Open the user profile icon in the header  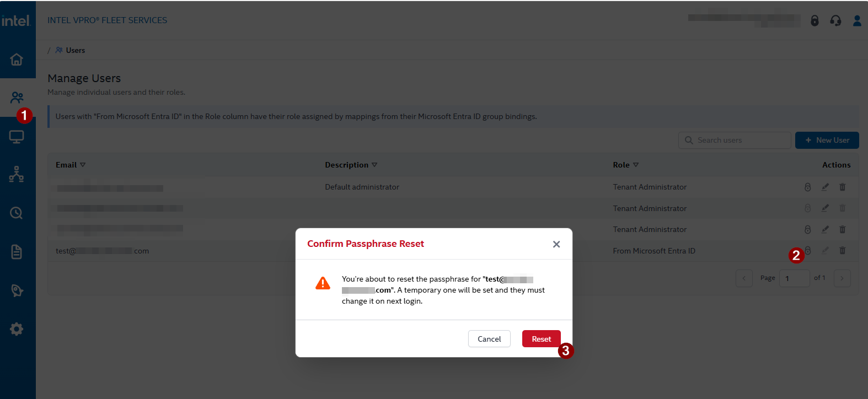click(x=857, y=21)
